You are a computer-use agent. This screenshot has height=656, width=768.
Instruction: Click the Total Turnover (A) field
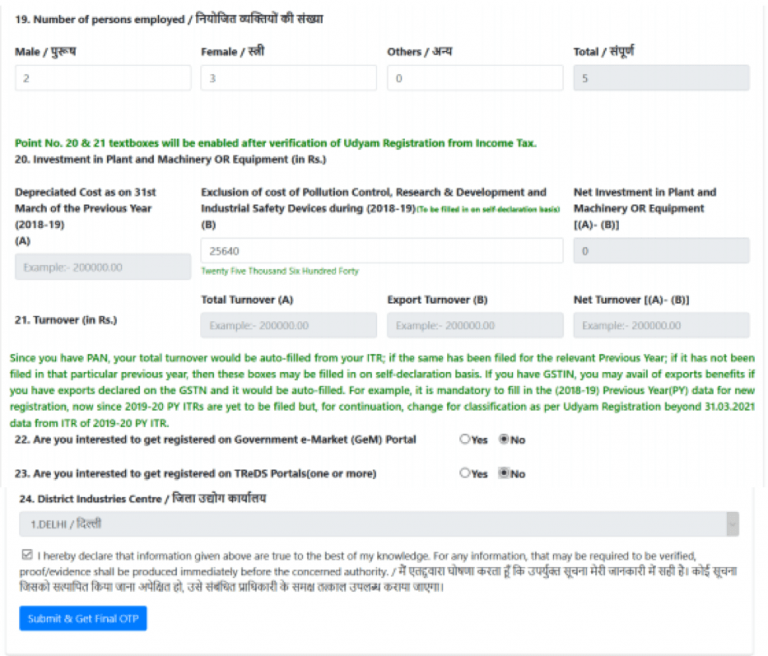coord(289,325)
